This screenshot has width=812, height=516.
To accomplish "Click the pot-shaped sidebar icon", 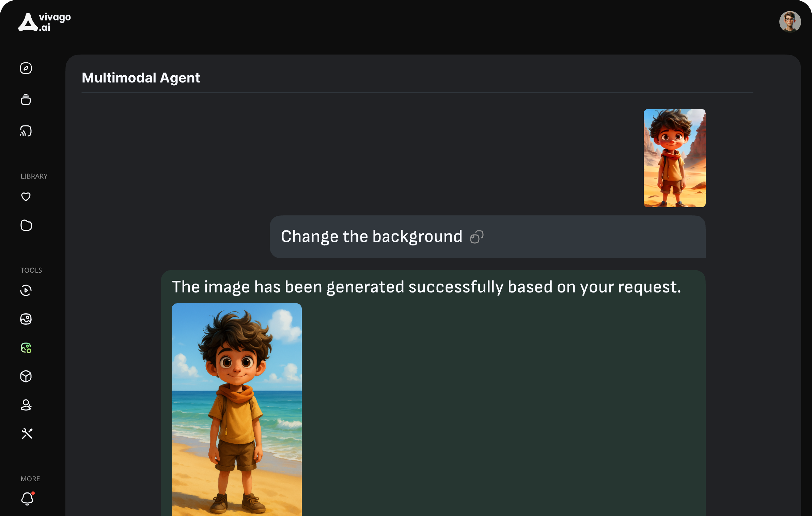I will (x=26, y=100).
